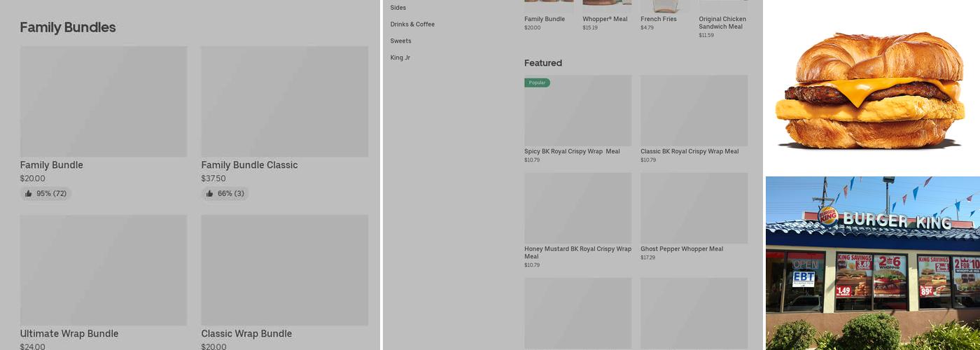Viewport: 980px width, 350px height.
Task: Click Honey Mustard BK Royal Crispy Wrap title
Action: [x=577, y=253]
